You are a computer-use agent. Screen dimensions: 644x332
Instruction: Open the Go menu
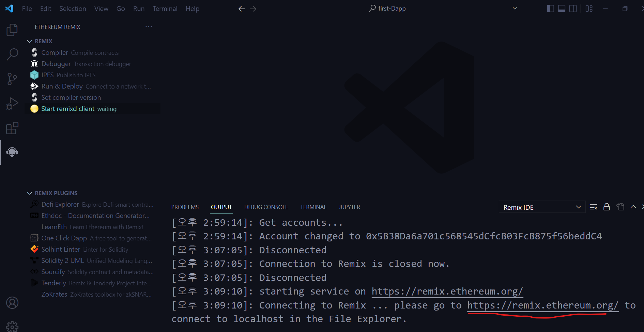click(121, 9)
